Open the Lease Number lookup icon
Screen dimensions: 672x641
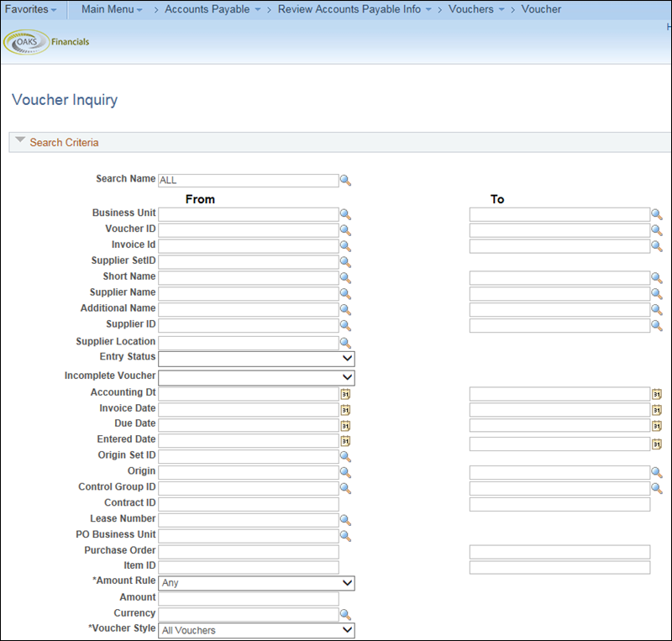pyautogui.click(x=345, y=521)
